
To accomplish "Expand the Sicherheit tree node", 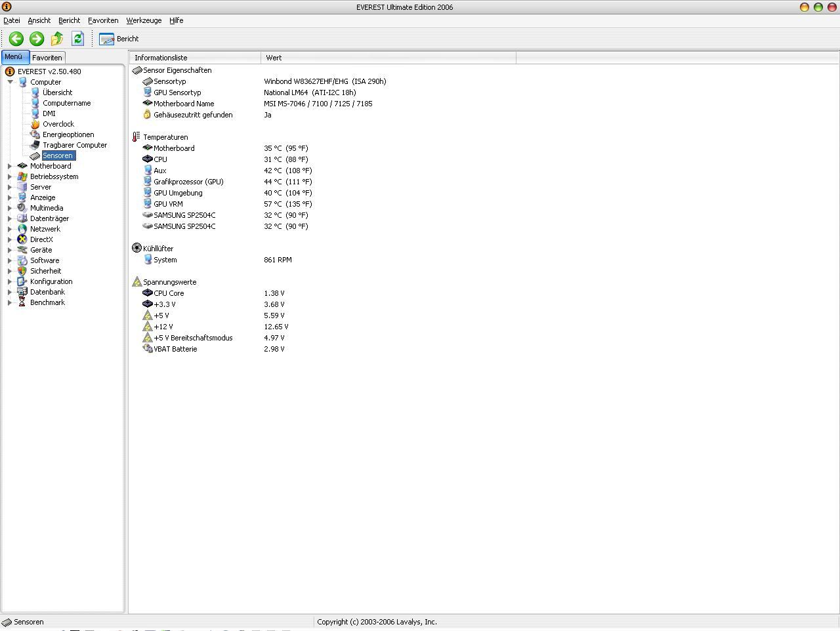I will click(10, 271).
